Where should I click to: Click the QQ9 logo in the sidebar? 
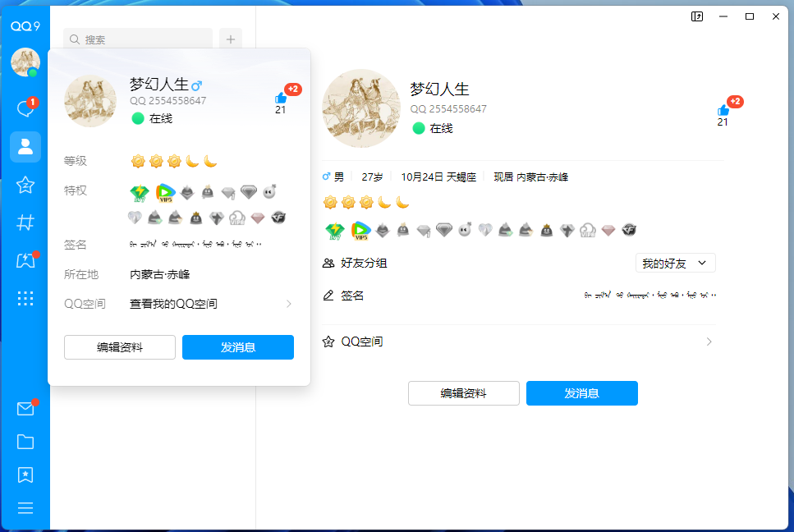coord(25,25)
